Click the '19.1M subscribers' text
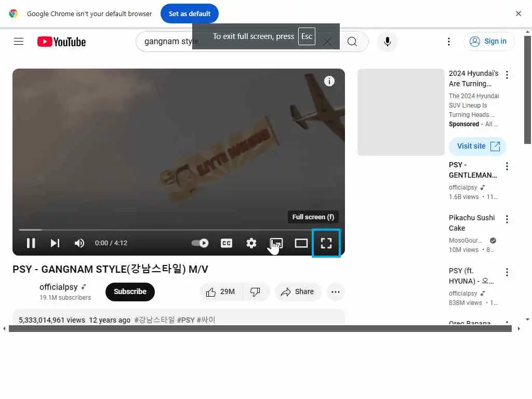Screen dimensions: 532x399 [x=65, y=298]
